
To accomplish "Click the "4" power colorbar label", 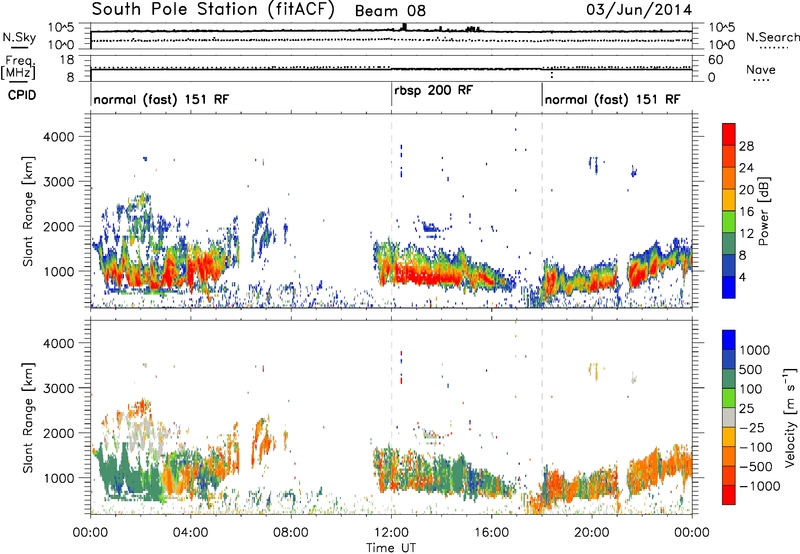I will (x=742, y=278).
